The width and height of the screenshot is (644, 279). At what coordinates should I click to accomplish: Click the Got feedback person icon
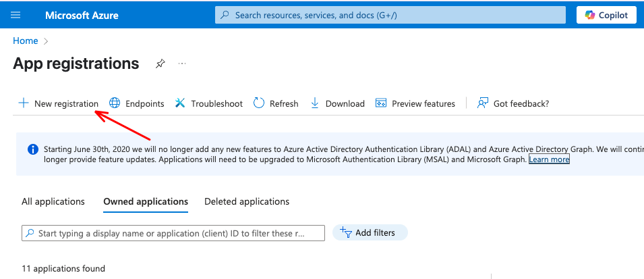482,103
